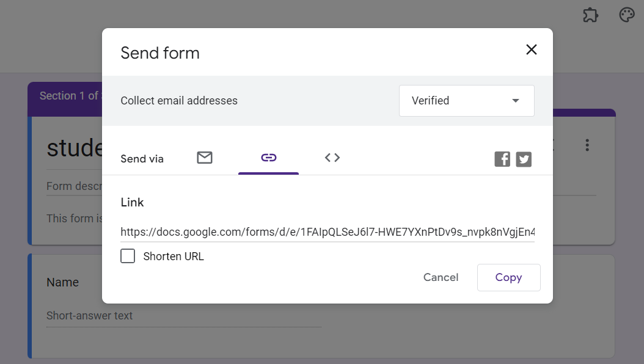Viewport: 644px width, 364px height.
Task: Open the three-dot more options menu
Action: point(587,145)
